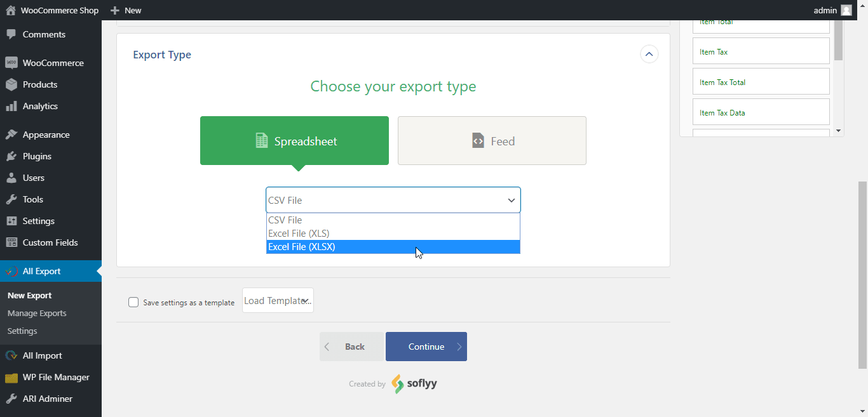Enable Save settings as a template
This screenshot has height=417, width=868.
(x=133, y=302)
